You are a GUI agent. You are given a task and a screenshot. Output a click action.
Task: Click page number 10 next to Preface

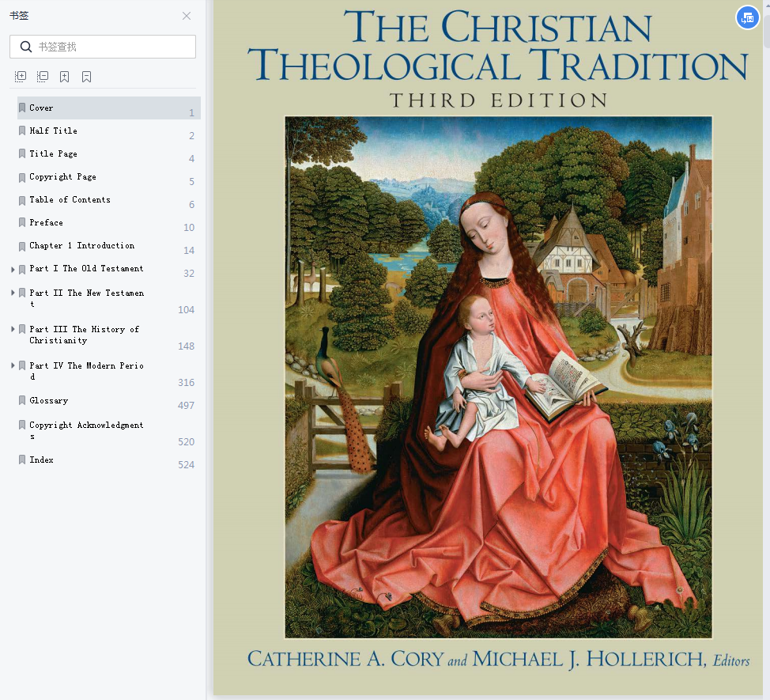coord(189,228)
